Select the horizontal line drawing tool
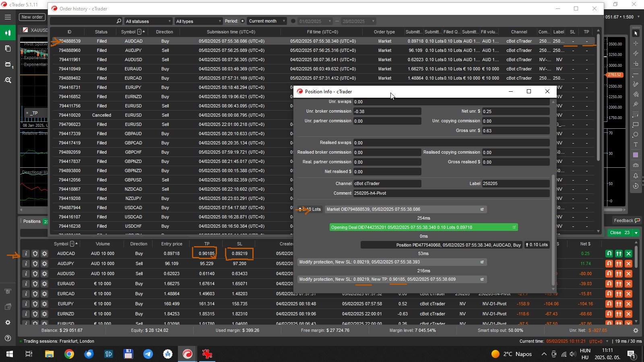This screenshot has height=362, width=644. 636,74
